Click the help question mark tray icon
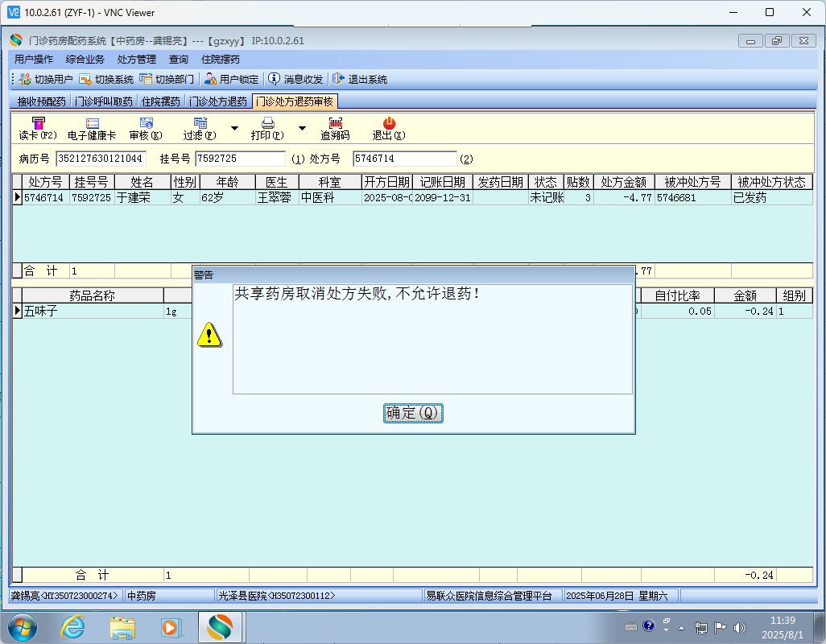This screenshot has height=644, width=826. 648,625
